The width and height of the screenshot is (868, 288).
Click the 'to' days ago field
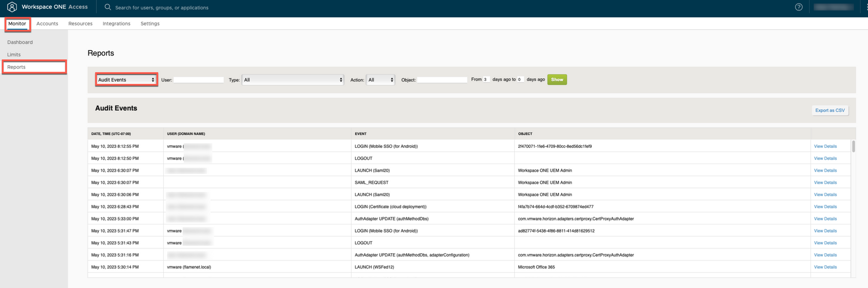520,79
